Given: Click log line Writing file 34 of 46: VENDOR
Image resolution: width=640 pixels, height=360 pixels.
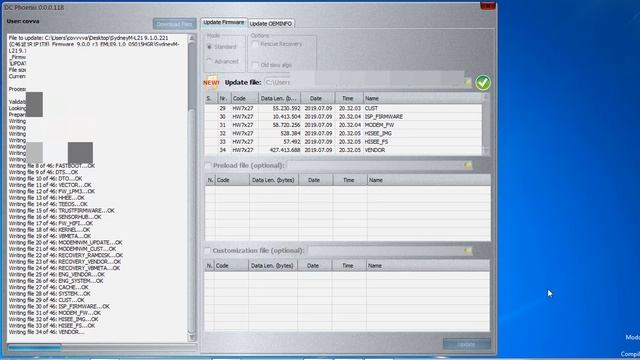Looking at the screenshot, I should point(47,332).
